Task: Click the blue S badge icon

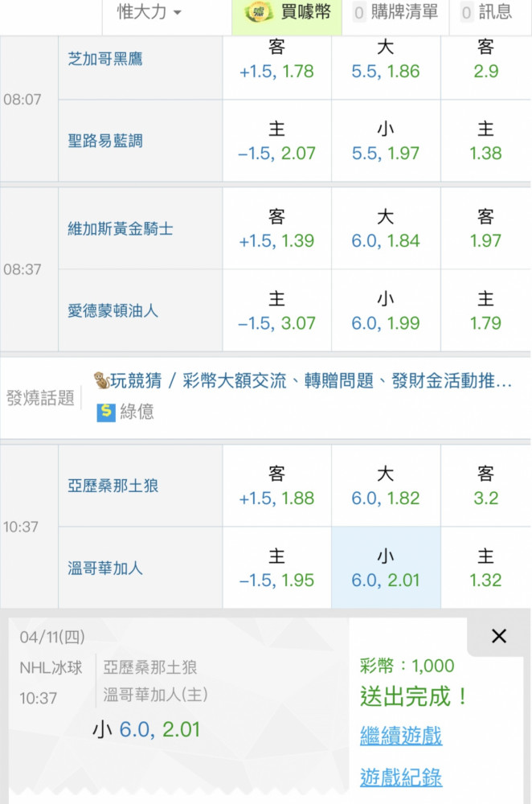Action: (x=105, y=412)
